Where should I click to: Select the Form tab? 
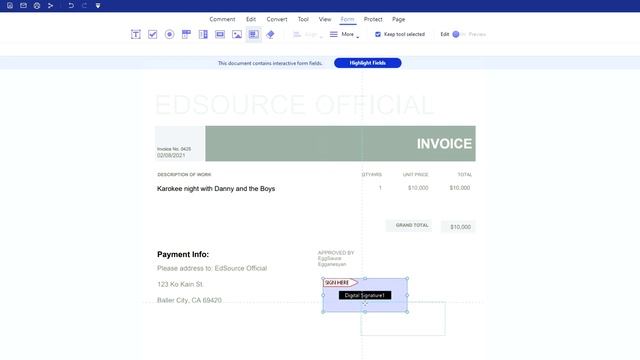pyautogui.click(x=347, y=19)
